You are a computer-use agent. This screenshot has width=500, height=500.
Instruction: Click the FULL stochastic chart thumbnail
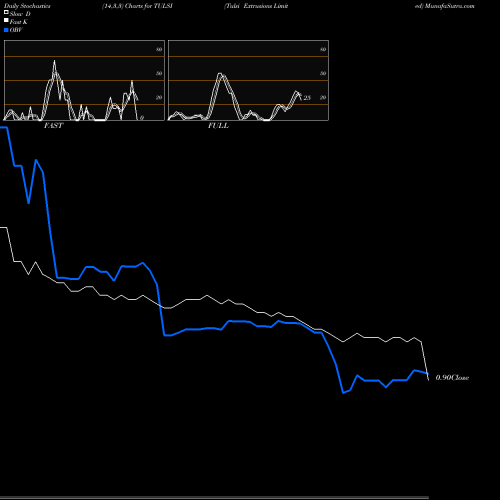tap(248, 80)
